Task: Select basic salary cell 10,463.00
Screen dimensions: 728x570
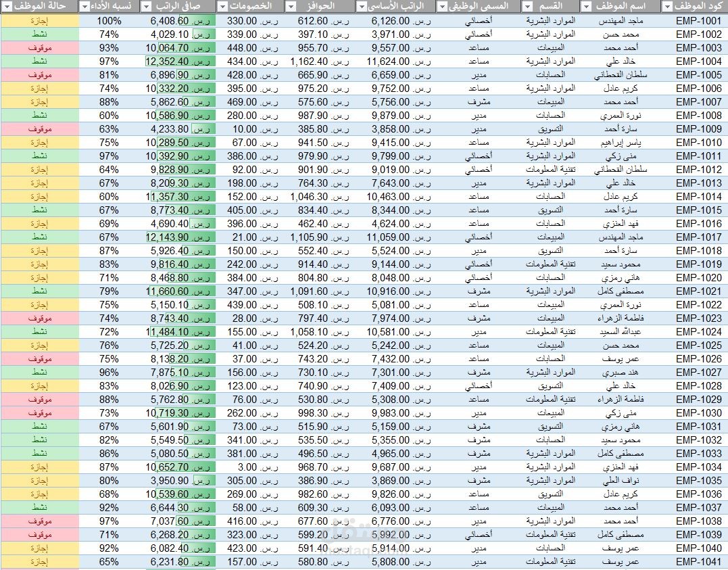Action: tap(395, 197)
